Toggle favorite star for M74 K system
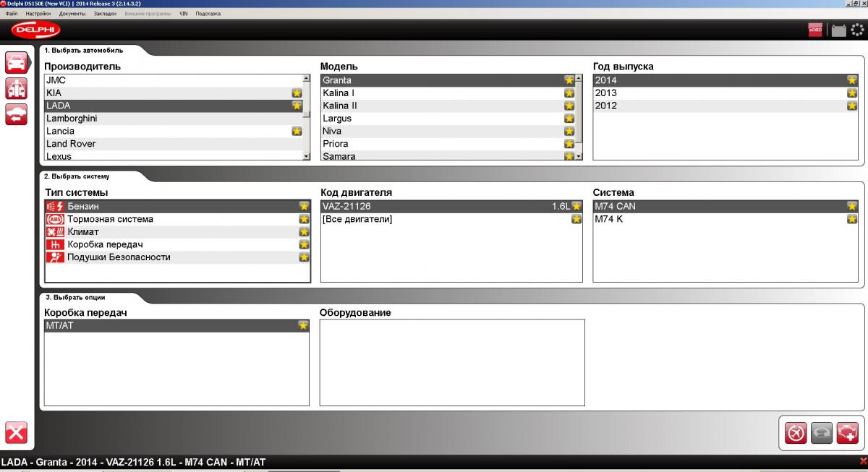The height and width of the screenshot is (472, 868). (x=852, y=219)
